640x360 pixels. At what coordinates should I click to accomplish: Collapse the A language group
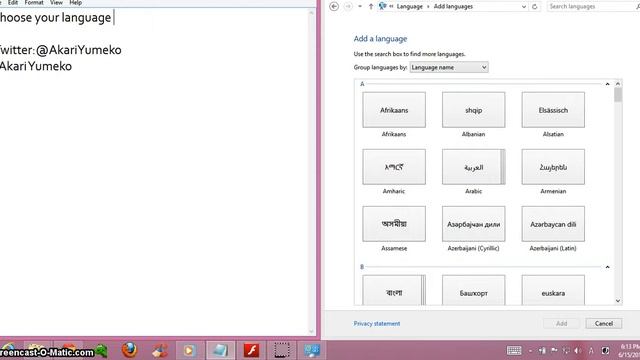607,84
